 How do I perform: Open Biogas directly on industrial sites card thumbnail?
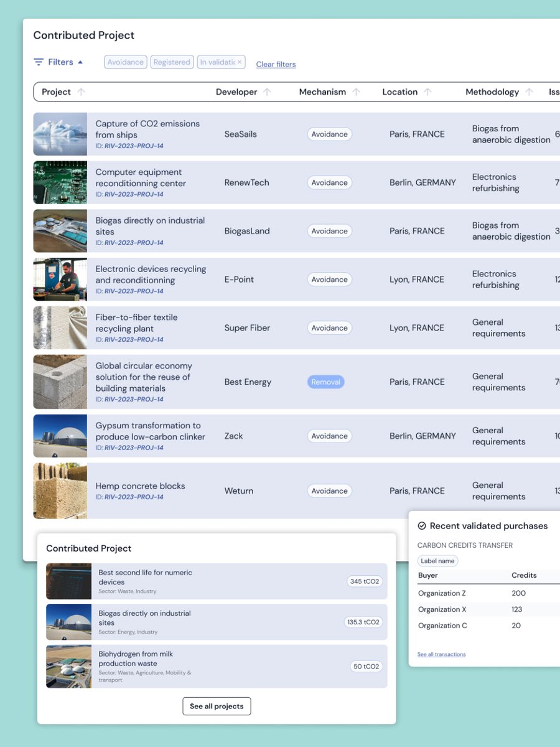pyautogui.click(x=68, y=622)
